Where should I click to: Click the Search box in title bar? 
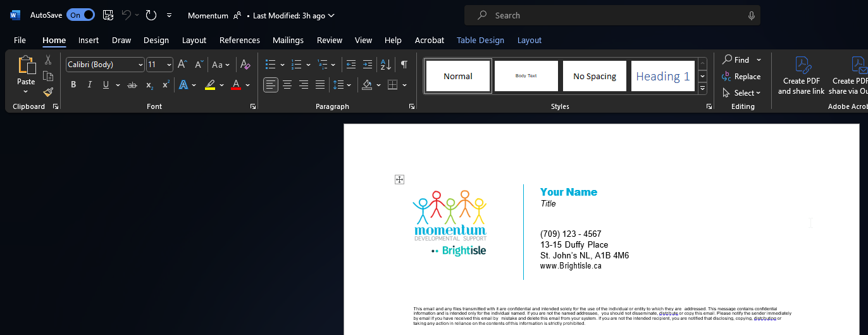612,15
